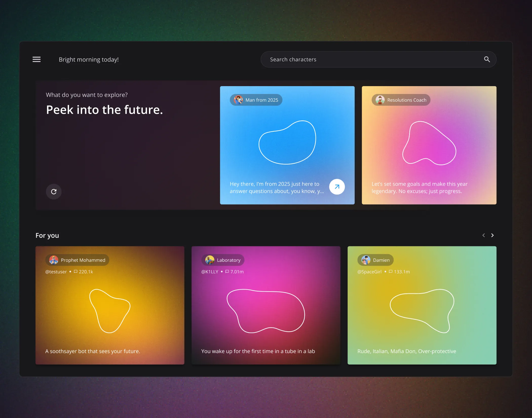Open the hamburger navigation menu
The image size is (532, 418).
(36, 59)
